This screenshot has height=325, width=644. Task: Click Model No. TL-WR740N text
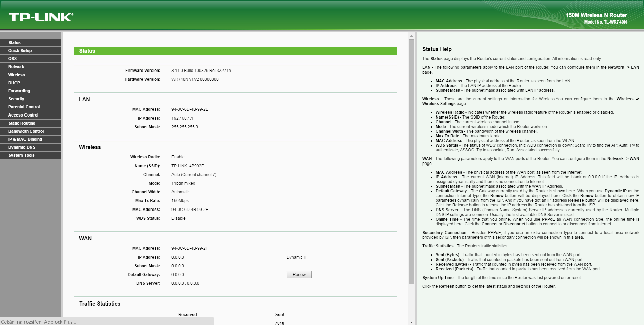pos(605,22)
